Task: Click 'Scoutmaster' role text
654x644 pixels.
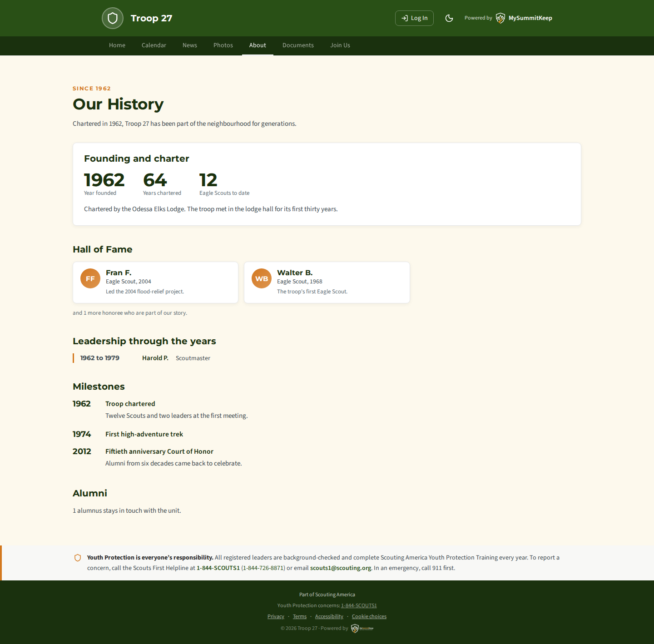Action: 193,358
